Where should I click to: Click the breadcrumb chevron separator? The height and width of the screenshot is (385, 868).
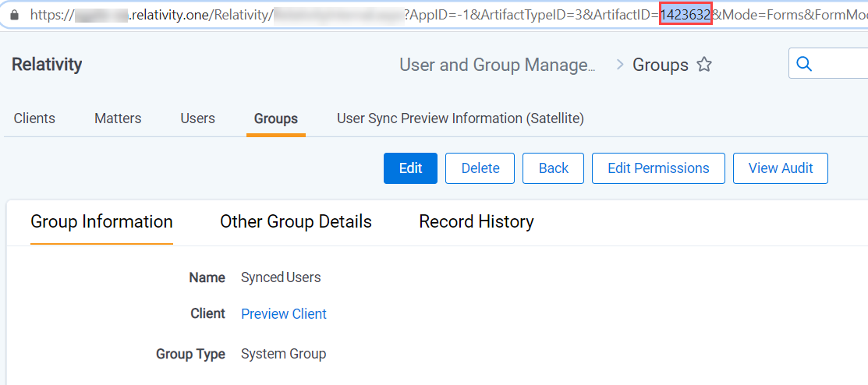[620, 65]
